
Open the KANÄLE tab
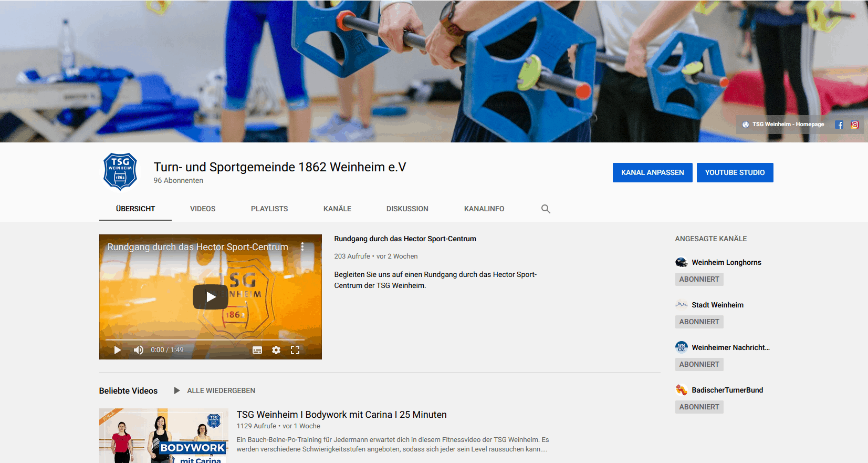pyautogui.click(x=337, y=209)
